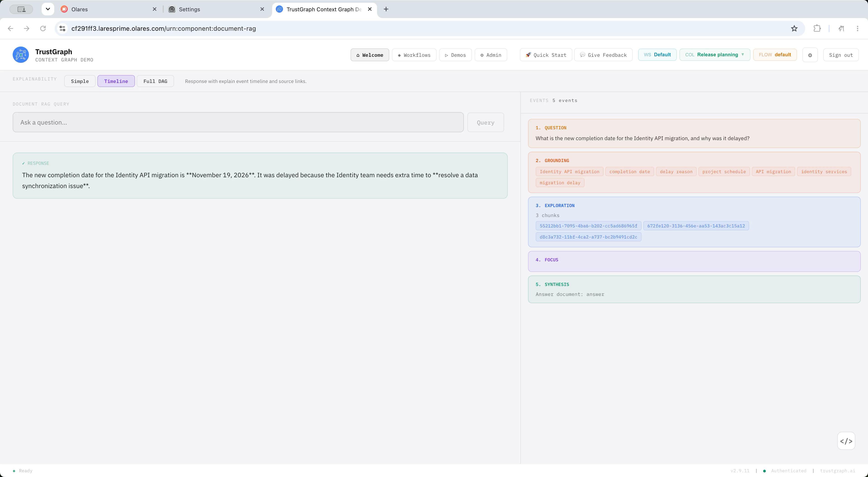This screenshot has width=868, height=477.
Task: Select the Timeline explainability mode
Action: (x=116, y=81)
